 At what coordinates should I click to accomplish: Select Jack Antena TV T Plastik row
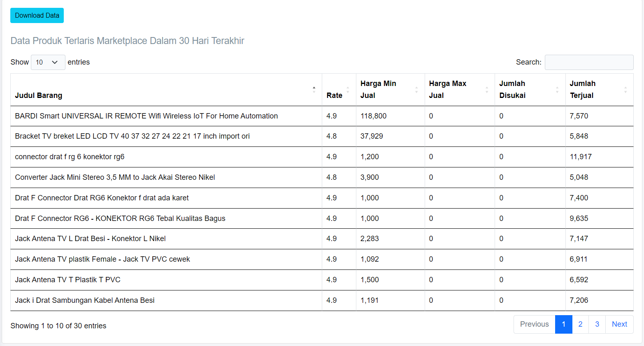click(67, 280)
